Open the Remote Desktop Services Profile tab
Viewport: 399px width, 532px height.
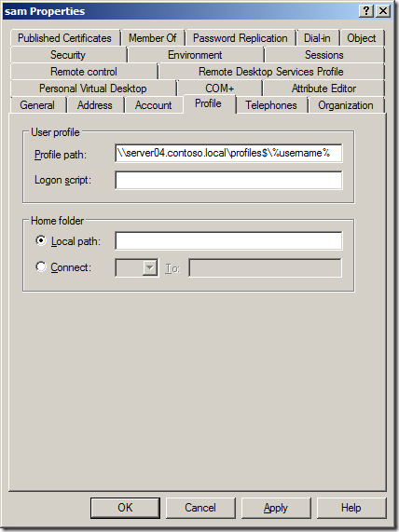(x=271, y=72)
